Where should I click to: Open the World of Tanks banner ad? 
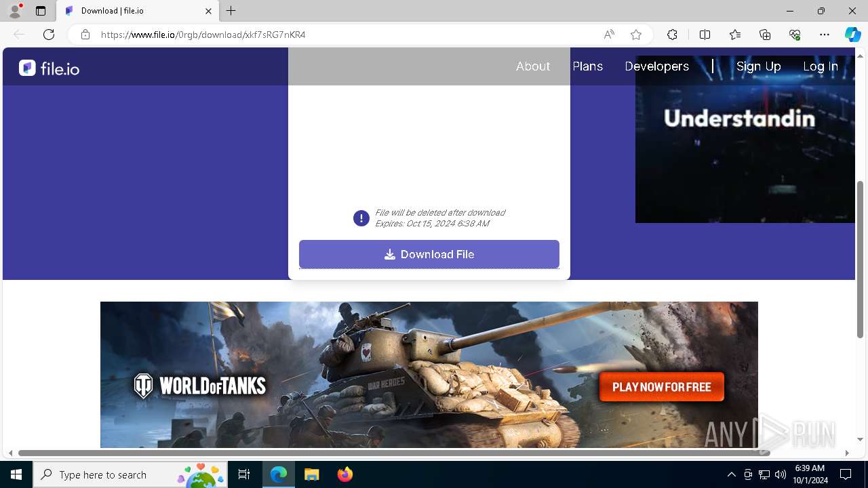(429, 375)
